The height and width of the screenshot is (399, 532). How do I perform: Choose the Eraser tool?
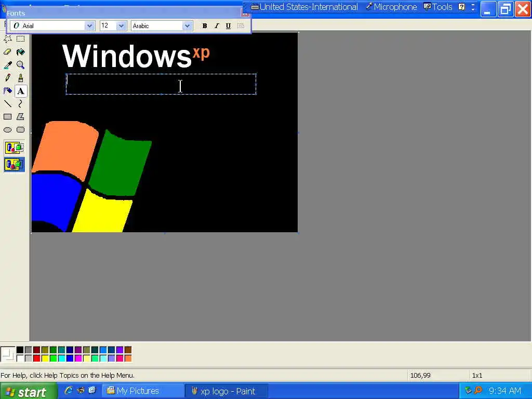point(7,52)
